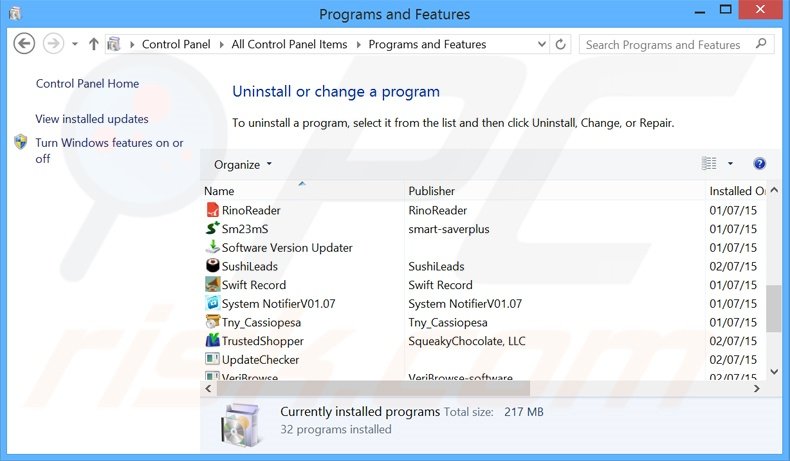Click the horizontal scrollbar thumb
Screen dimensions: 790x461
pyautogui.click(x=373, y=388)
